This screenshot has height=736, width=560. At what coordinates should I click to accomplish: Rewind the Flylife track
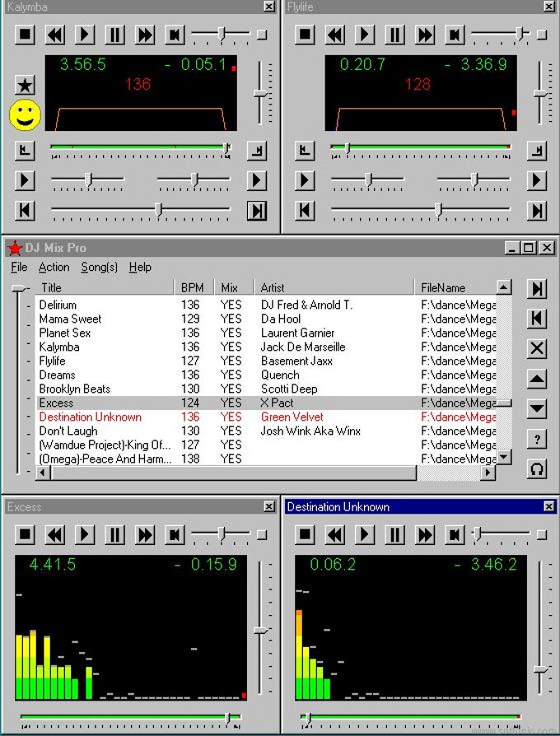(335, 35)
